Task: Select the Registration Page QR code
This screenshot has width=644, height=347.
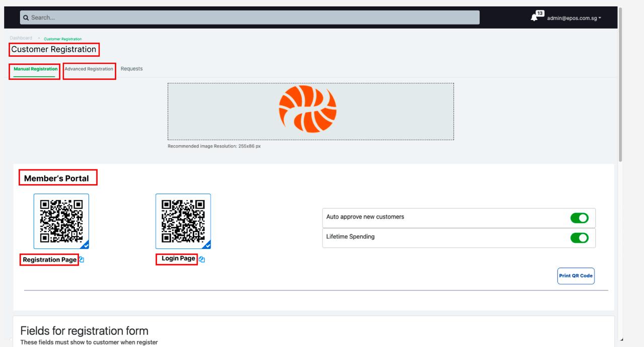Action: 61,221
